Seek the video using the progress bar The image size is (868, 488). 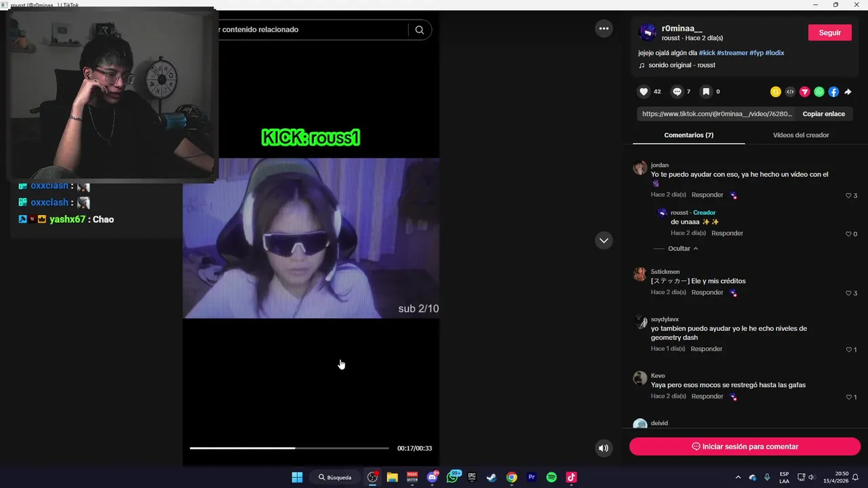pyautogui.click(x=289, y=448)
